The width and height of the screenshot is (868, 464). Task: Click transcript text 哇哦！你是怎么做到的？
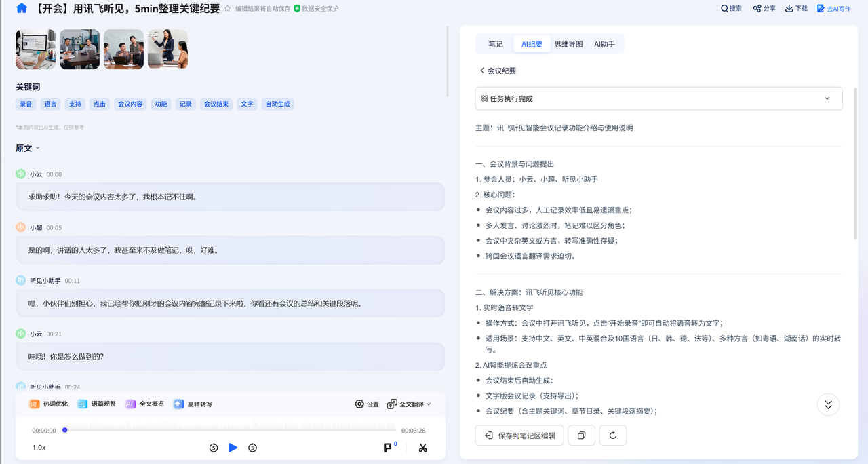66,357
